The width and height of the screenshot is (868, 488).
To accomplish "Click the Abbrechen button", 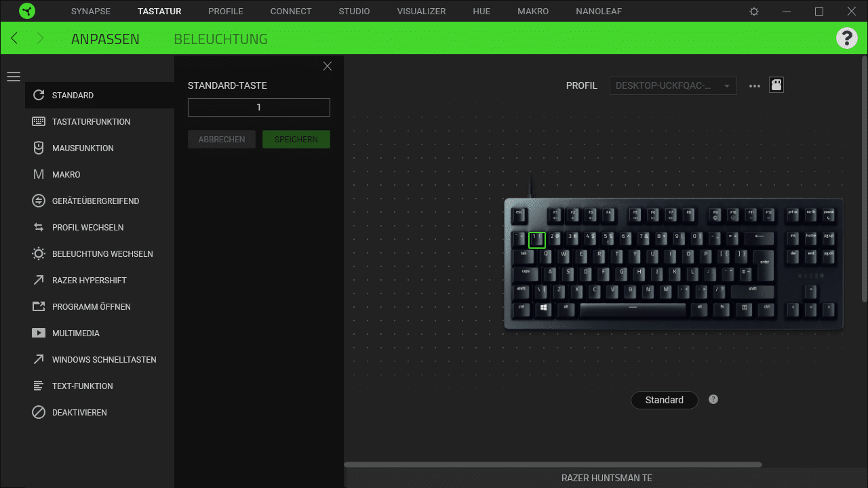I will coord(222,139).
